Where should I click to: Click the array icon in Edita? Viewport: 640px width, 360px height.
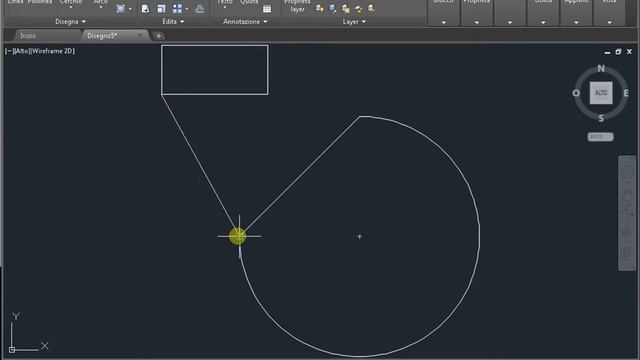[177, 9]
